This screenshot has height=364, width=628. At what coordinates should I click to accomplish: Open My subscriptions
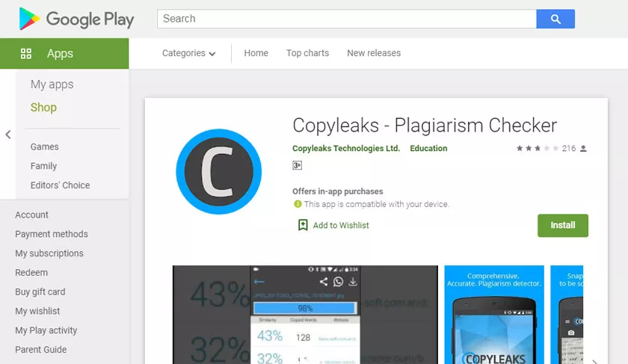(x=49, y=253)
